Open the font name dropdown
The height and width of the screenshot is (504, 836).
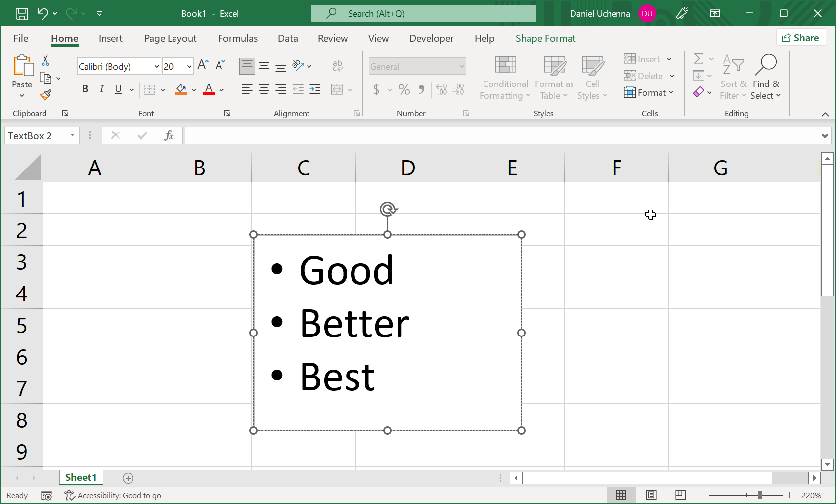[156, 67]
